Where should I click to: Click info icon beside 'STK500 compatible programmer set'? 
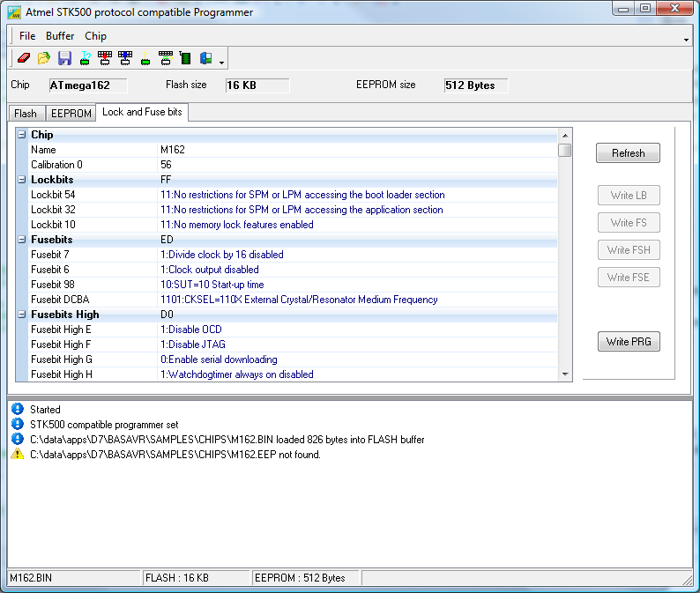click(x=18, y=425)
